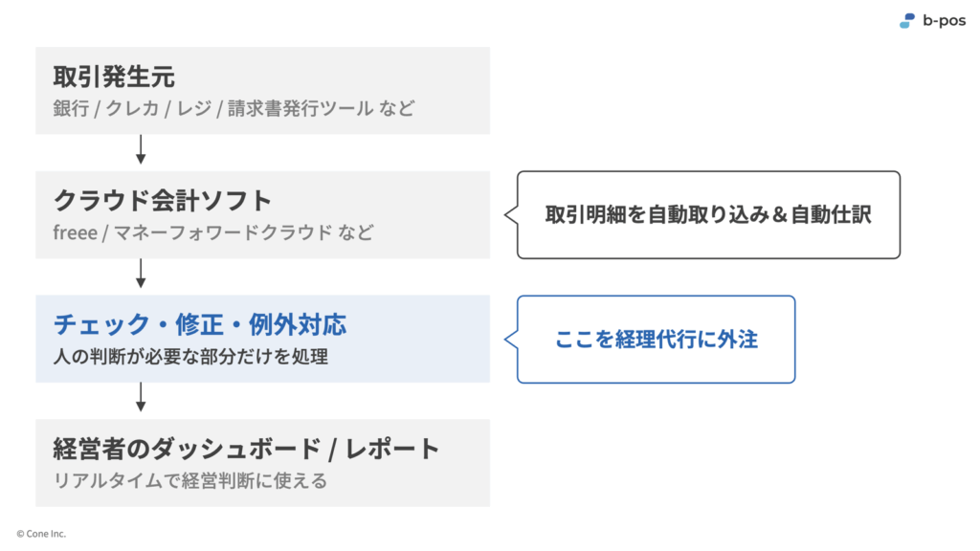
Task: Click the リアルタイムで経営判断に使える text
Action: 190,480
